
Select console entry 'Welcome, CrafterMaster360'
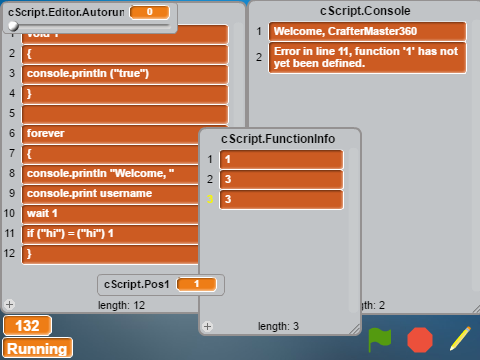tap(368, 31)
